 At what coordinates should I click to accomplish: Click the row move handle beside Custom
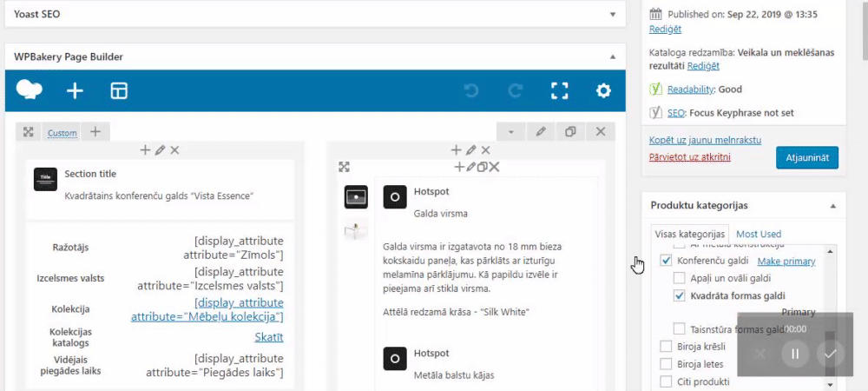pyautogui.click(x=29, y=132)
